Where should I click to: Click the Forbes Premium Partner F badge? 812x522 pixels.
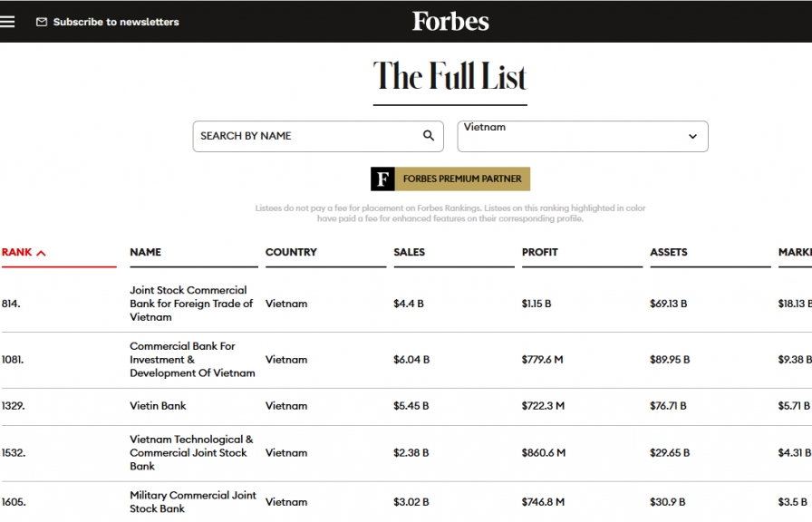click(x=383, y=179)
